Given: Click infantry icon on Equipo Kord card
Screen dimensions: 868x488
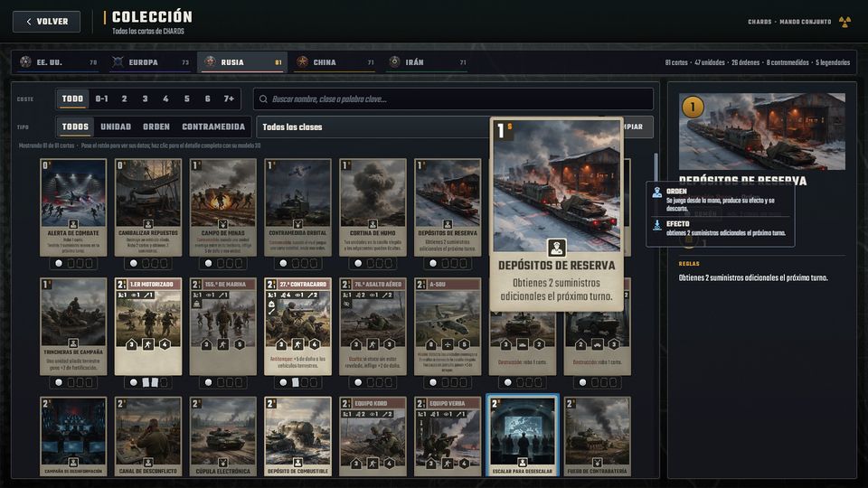Looking at the screenshot, I should point(372,463).
